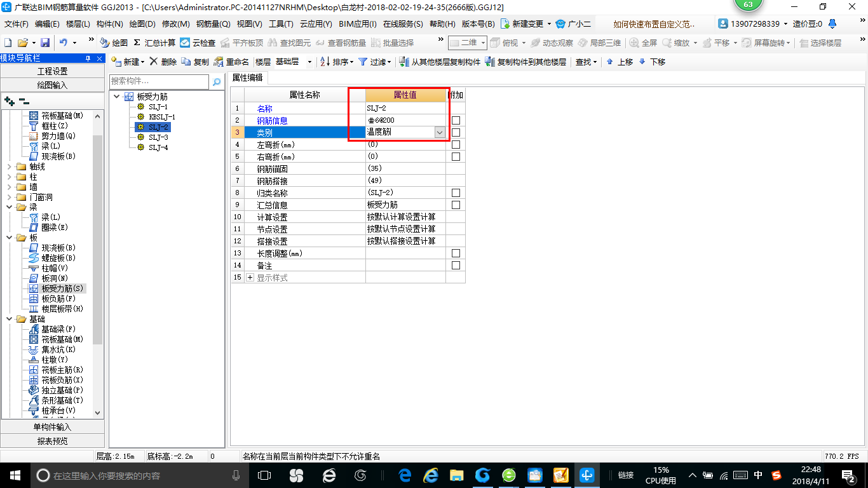Toggle the 附加 checkbox for 长度调整
The height and width of the screenshot is (488, 868).
(x=456, y=253)
